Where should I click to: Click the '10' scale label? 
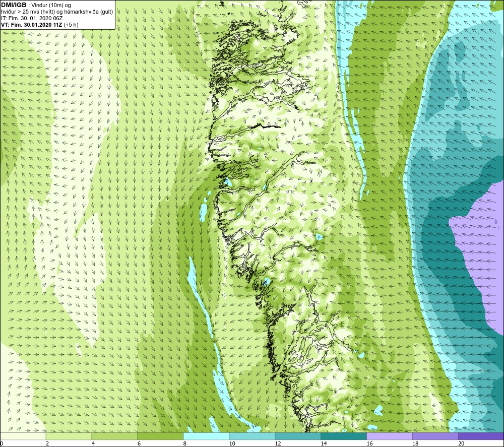click(232, 443)
